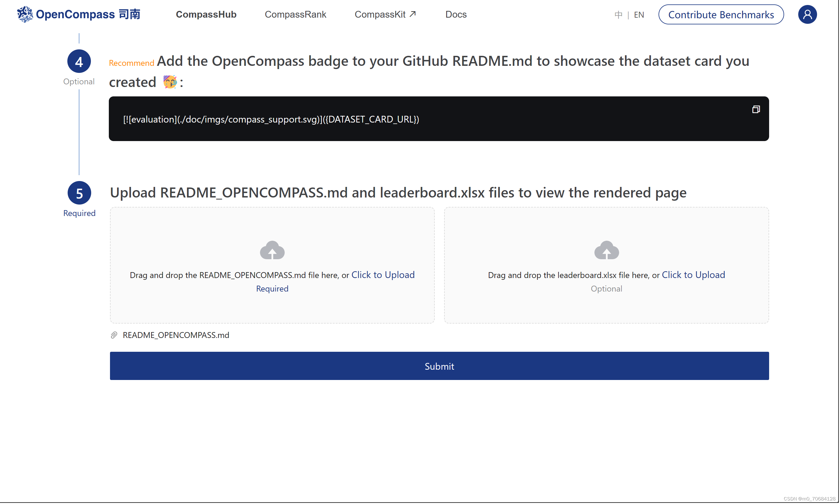
Task: Click the paperclip icon next to README_OPENCOMPASS.md
Action: click(114, 335)
